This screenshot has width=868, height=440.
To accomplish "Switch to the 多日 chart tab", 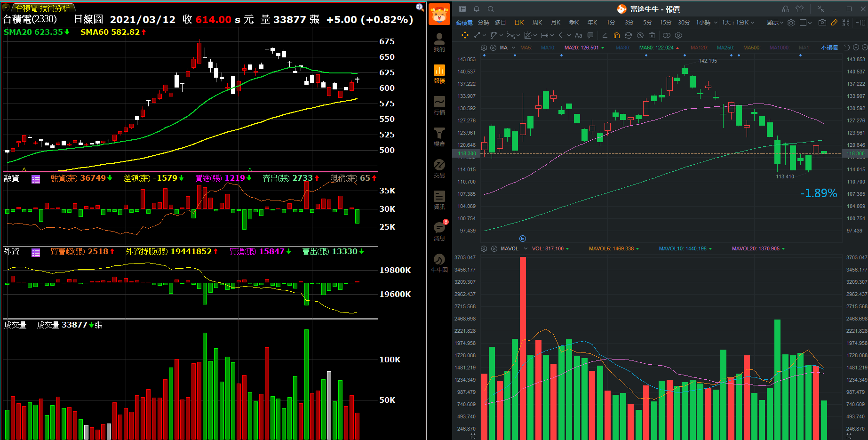I will click(x=501, y=23).
